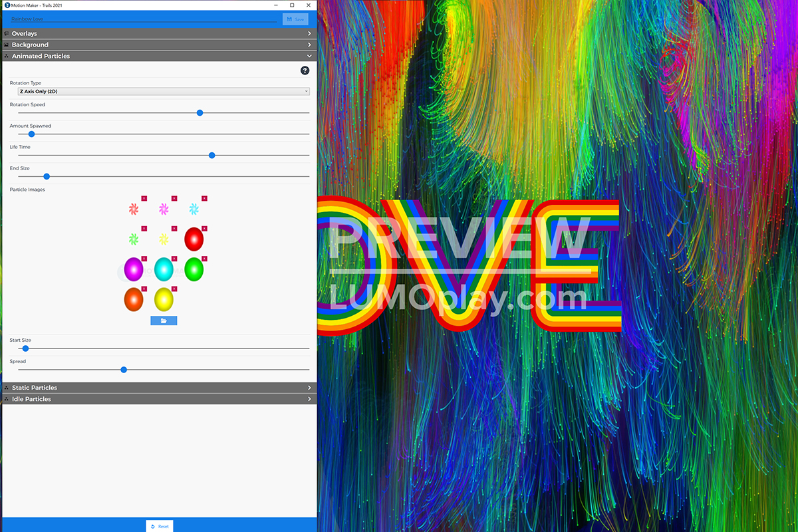Collapse the Animated Particles section chevron

pos(309,57)
